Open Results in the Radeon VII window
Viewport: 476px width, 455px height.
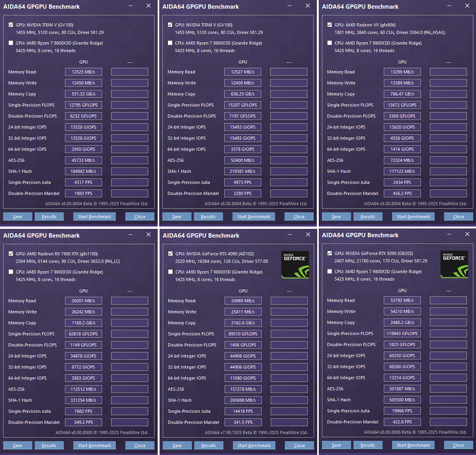pos(368,216)
